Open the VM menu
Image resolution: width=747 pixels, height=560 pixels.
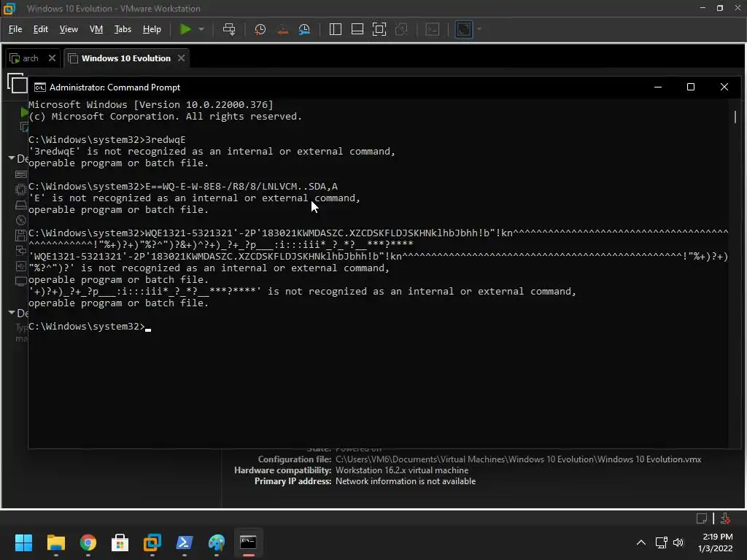click(96, 29)
